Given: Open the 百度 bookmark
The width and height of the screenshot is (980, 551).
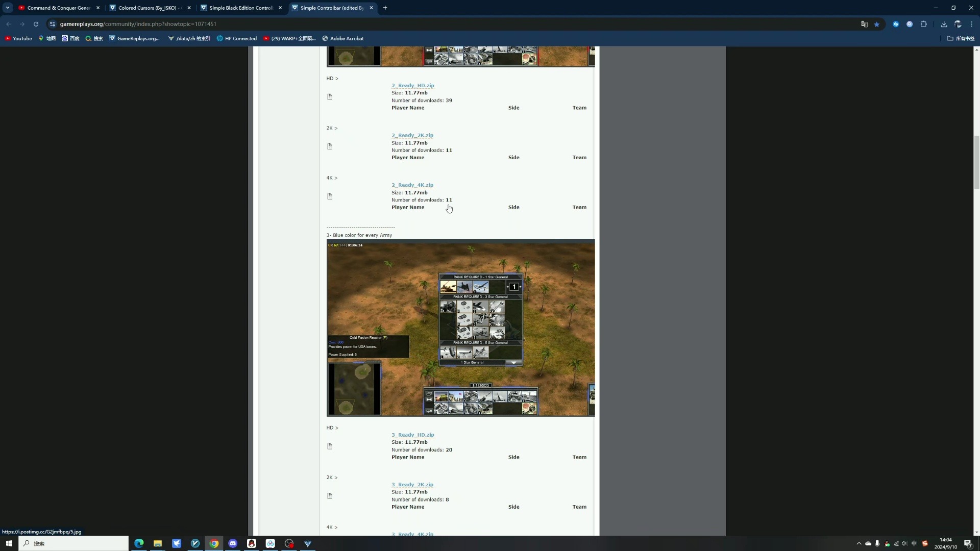Looking at the screenshot, I should click(70, 38).
